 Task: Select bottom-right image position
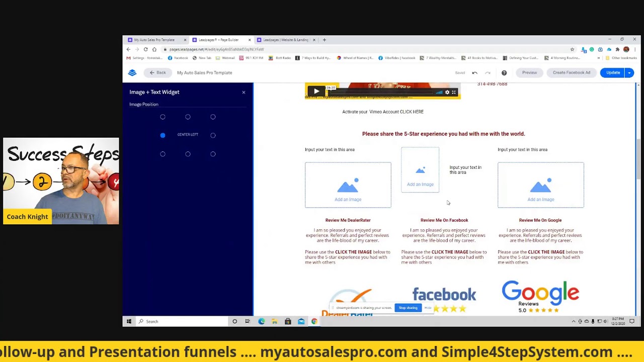tap(213, 154)
